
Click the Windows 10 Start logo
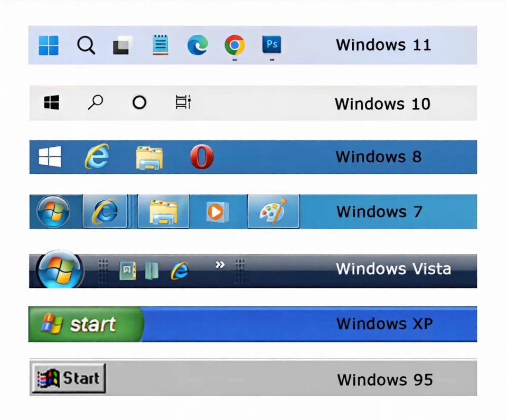coord(51,102)
